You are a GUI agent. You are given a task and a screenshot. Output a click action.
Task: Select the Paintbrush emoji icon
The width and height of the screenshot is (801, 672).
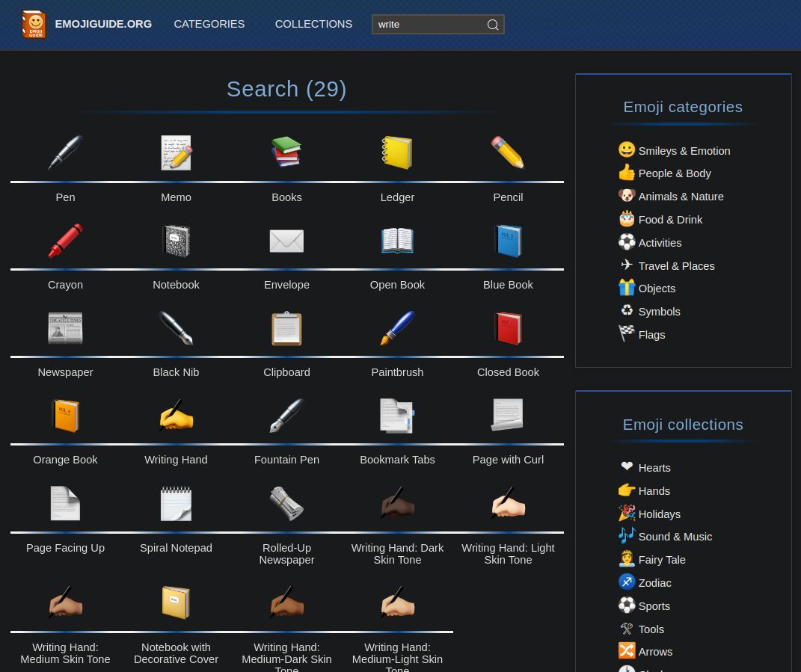397,328
